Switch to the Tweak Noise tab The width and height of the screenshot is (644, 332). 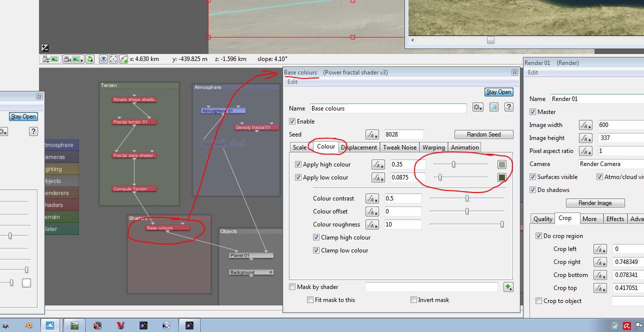[399, 147]
